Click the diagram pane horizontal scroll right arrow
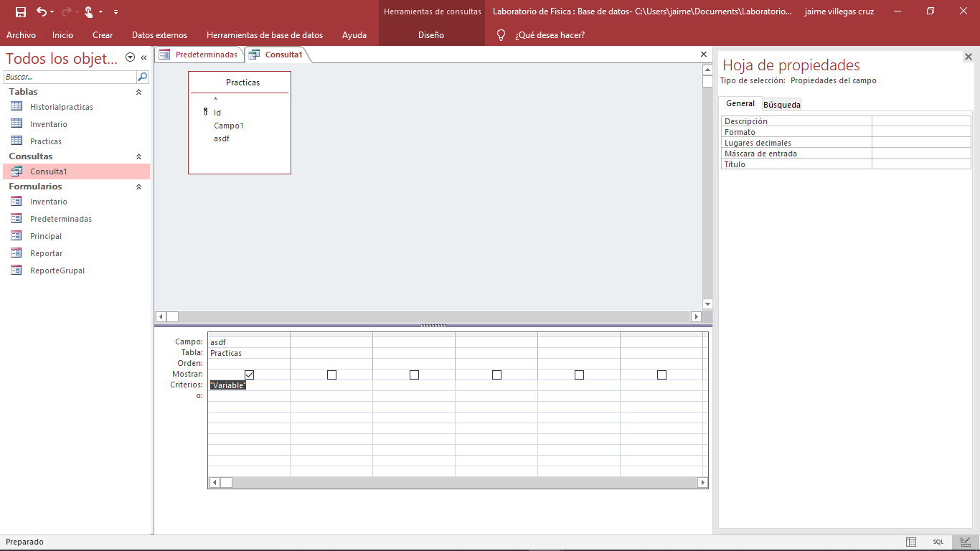 tap(696, 316)
